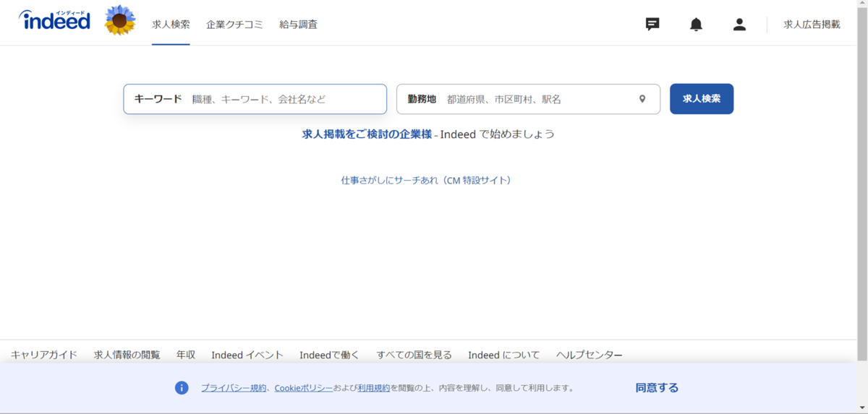Open the キャリアガイド footer link
Image resolution: width=868 pixels, height=414 pixels.
[x=44, y=355]
